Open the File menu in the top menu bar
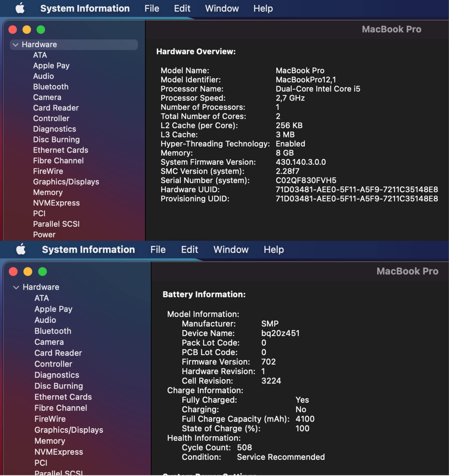This screenshot has width=449, height=476. pyautogui.click(x=152, y=9)
